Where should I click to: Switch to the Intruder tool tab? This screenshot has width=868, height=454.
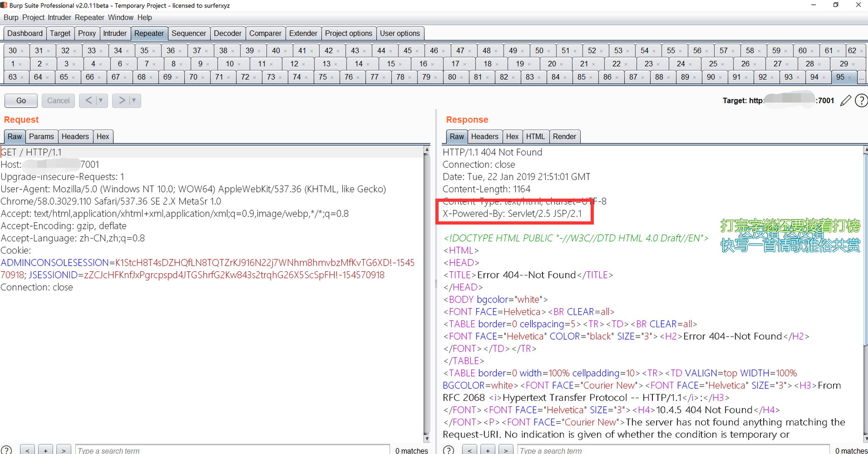(x=115, y=34)
